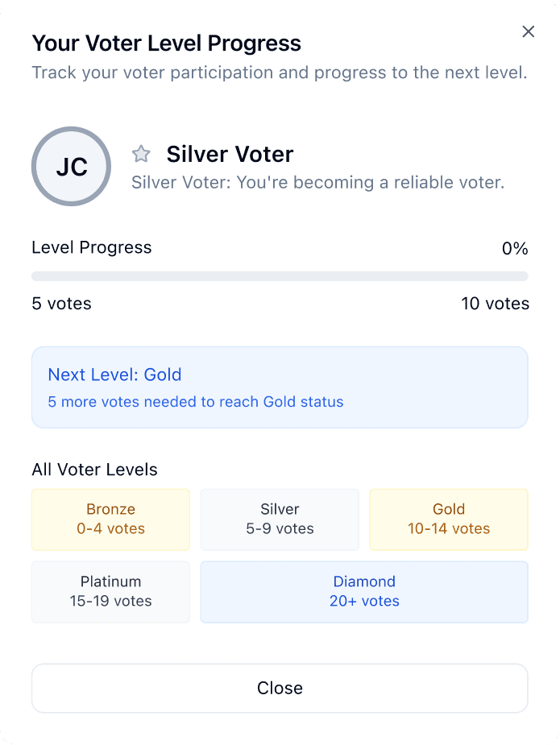Click the Silver Voter title text
560x745 pixels.
230,154
